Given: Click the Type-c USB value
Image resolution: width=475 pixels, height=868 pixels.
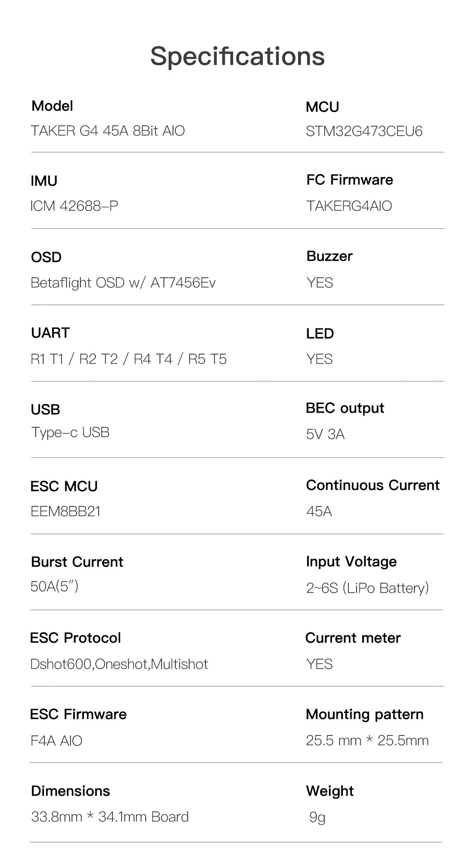Looking at the screenshot, I should 70,432.
